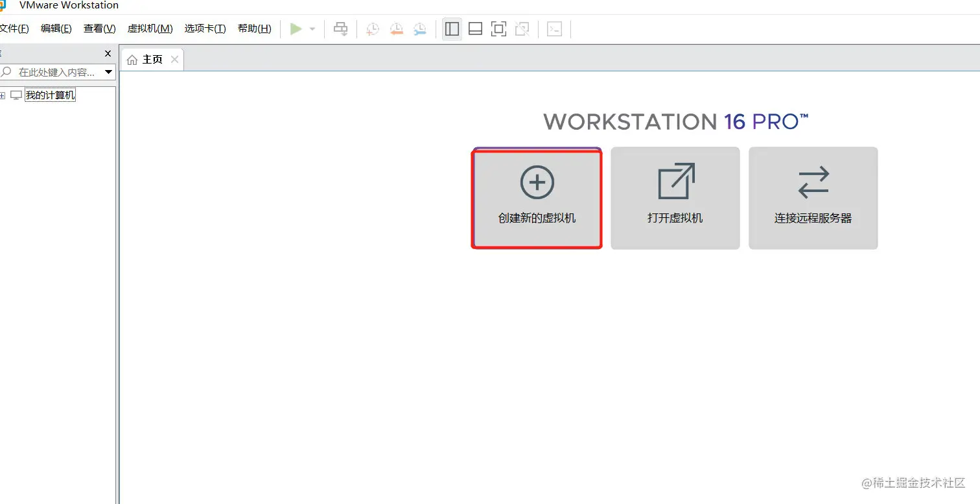Close the 主页 tab
The image size is (980, 504).
point(174,60)
